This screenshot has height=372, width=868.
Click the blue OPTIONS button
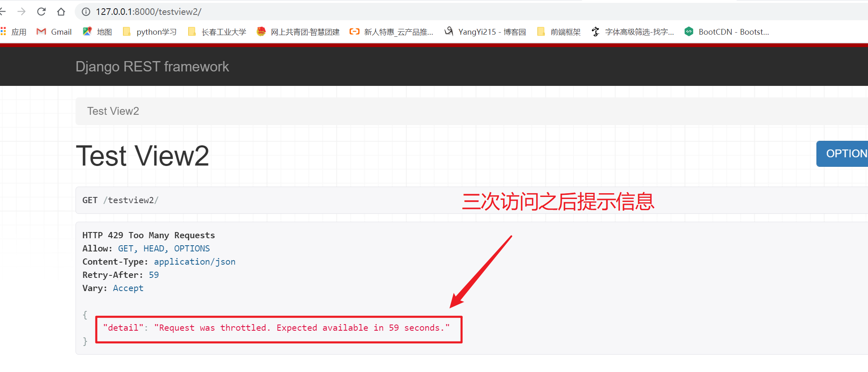[842, 154]
